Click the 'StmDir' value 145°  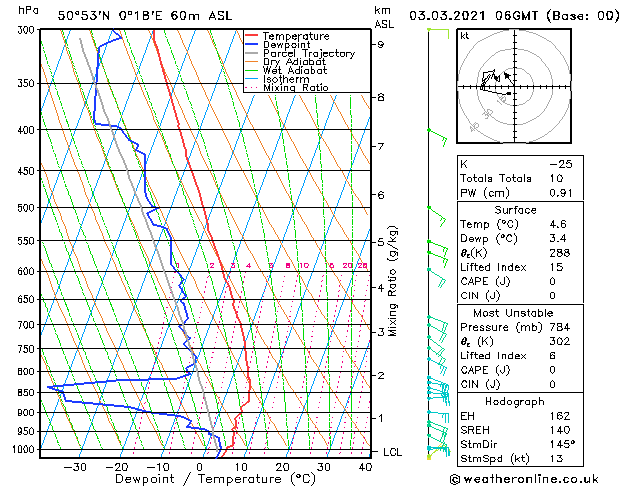point(562,444)
